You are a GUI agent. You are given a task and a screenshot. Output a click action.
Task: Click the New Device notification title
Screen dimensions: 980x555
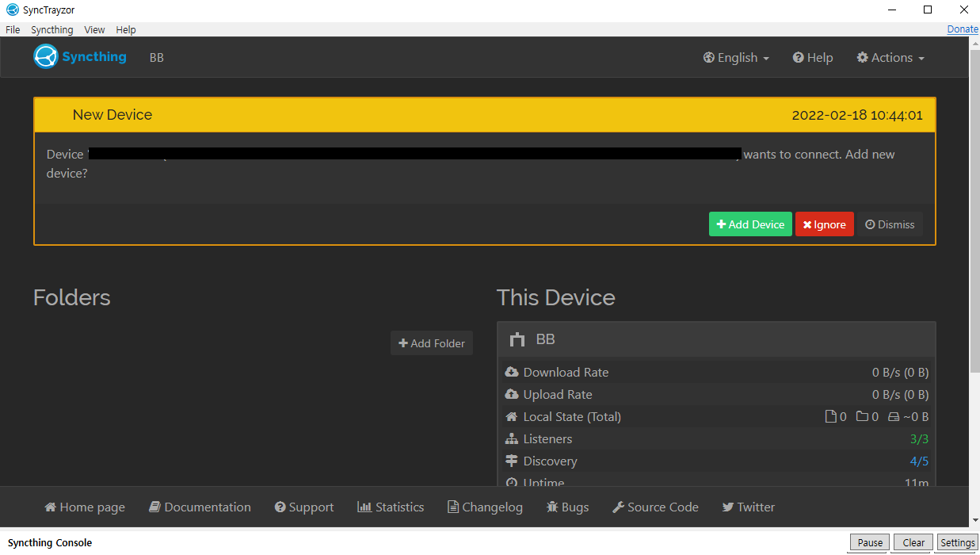(x=112, y=115)
